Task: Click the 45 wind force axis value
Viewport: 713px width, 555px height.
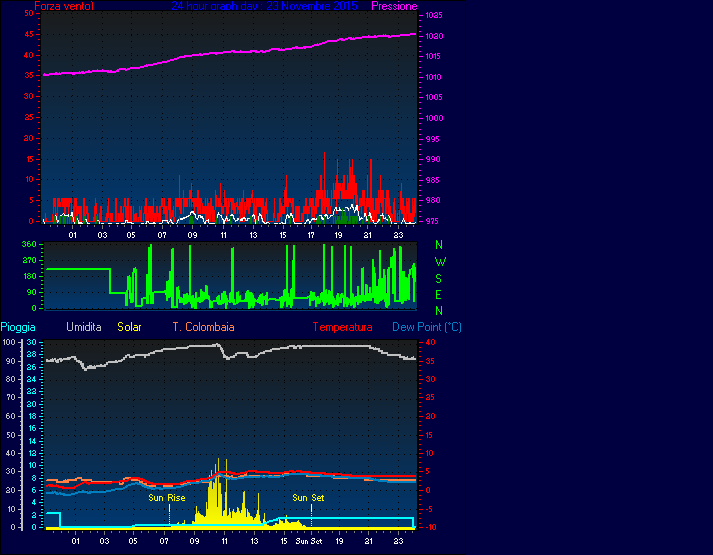Action: coord(29,34)
